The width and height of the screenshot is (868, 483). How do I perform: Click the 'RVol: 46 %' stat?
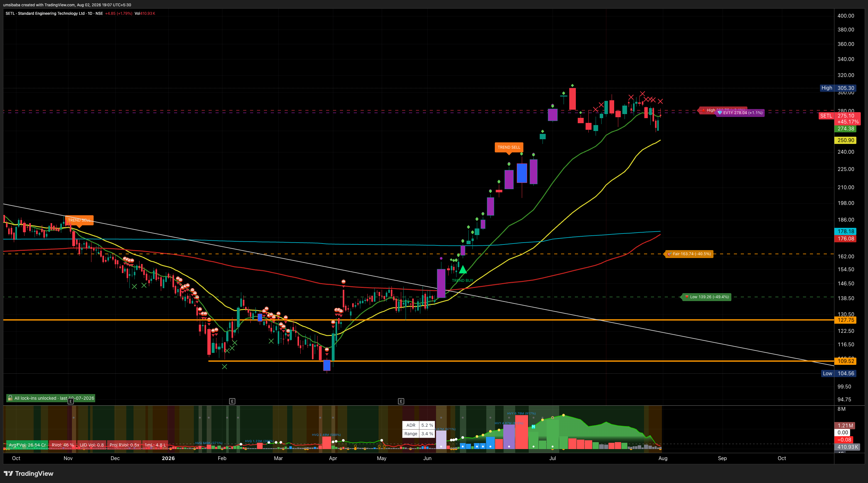[63, 445]
